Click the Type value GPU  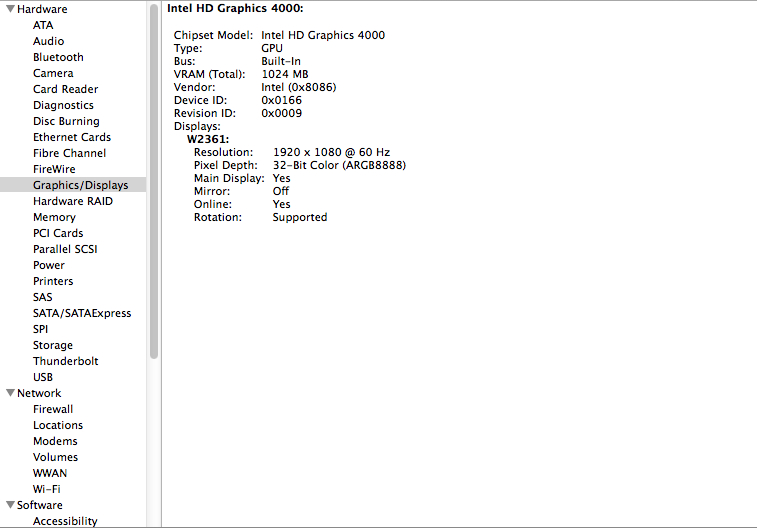(272, 48)
